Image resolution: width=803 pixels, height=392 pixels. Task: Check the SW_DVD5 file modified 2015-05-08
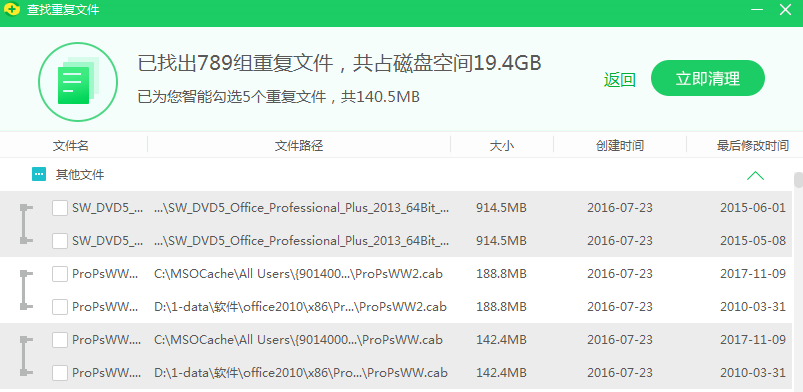click(x=60, y=241)
